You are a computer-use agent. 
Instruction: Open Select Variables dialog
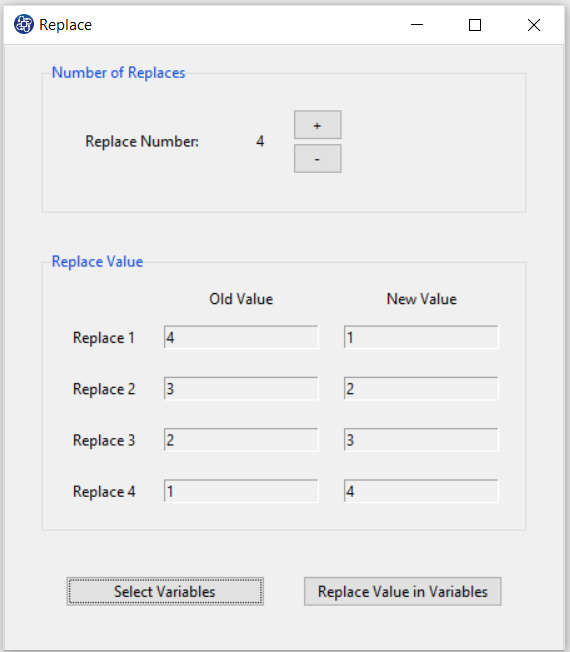165,591
